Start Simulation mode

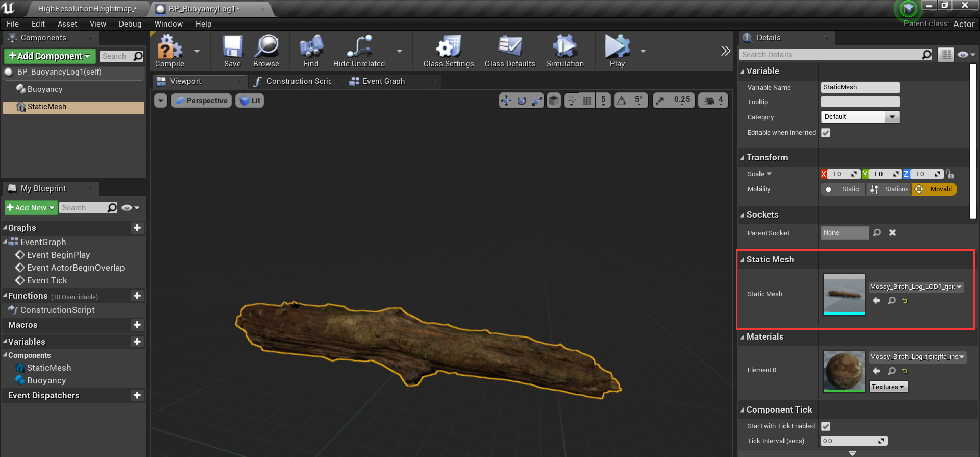click(565, 51)
